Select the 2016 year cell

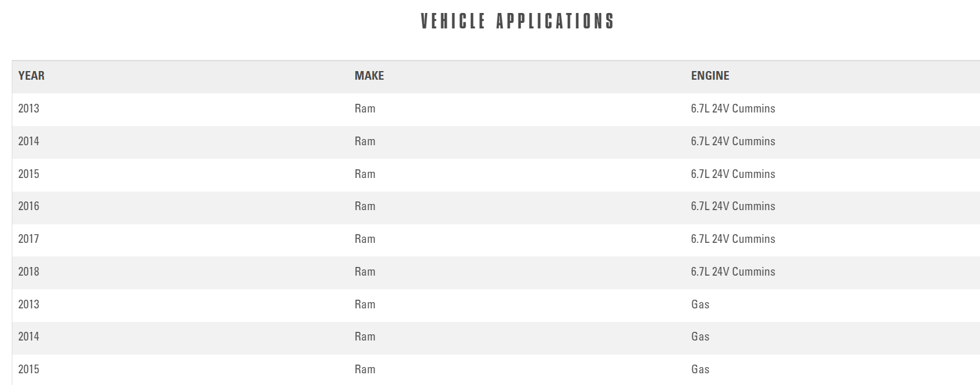pos(28,206)
